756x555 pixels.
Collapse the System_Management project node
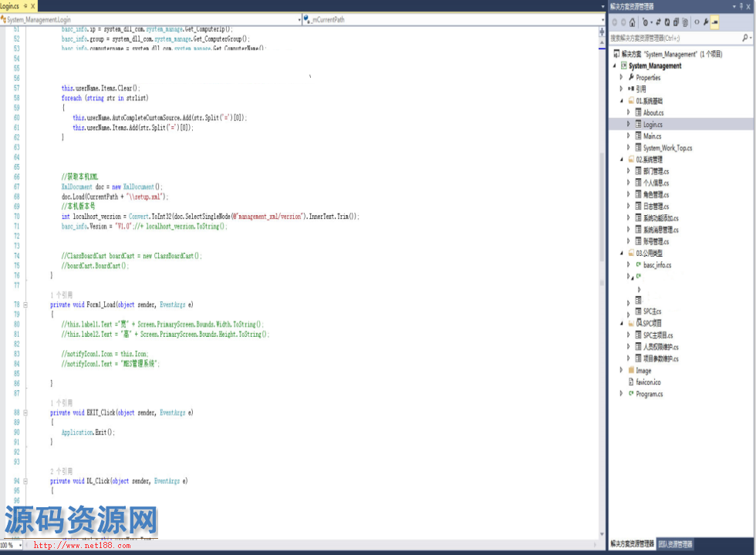(x=615, y=66)
